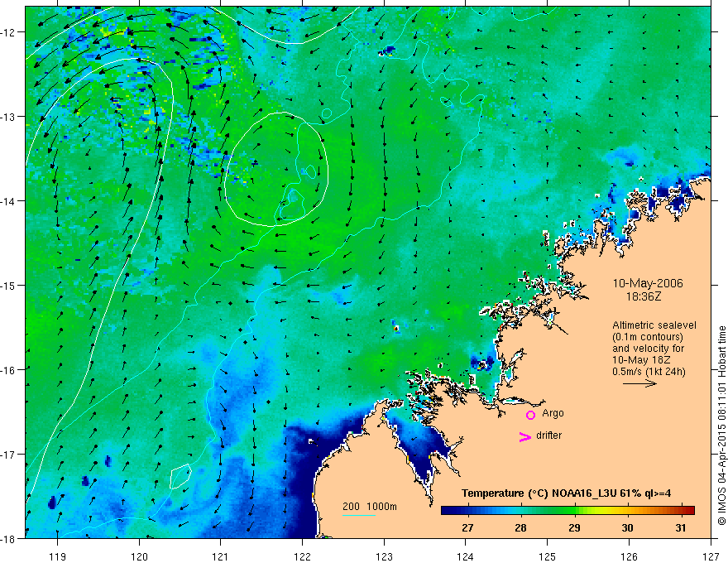Click the 27 label on temperature scale
Screen dimensions: 728x563
click(x=467, y=527)
